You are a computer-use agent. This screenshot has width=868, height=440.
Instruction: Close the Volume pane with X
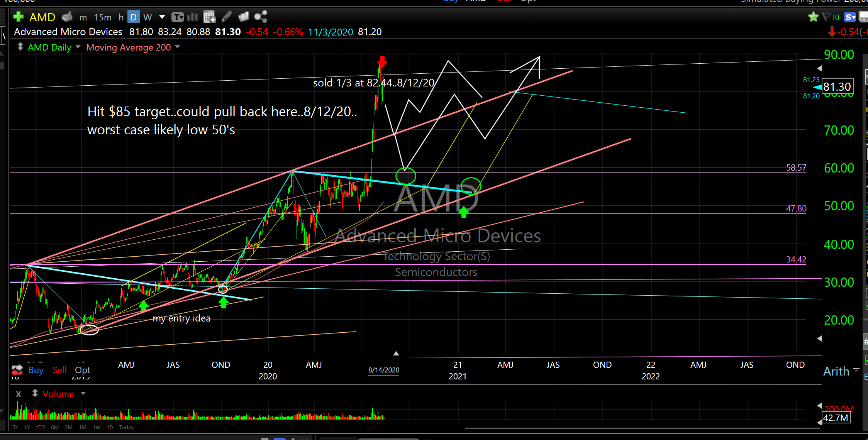[x=18, y=394]
